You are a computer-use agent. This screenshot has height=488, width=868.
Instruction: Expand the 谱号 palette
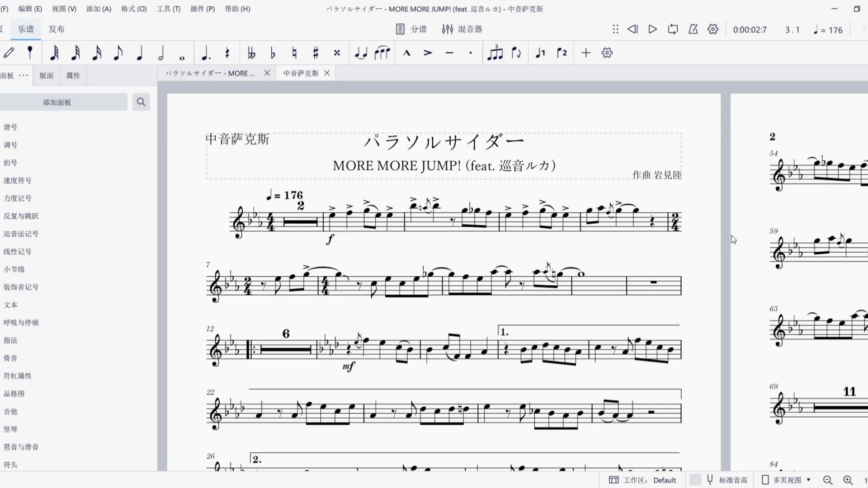(10, 127)
